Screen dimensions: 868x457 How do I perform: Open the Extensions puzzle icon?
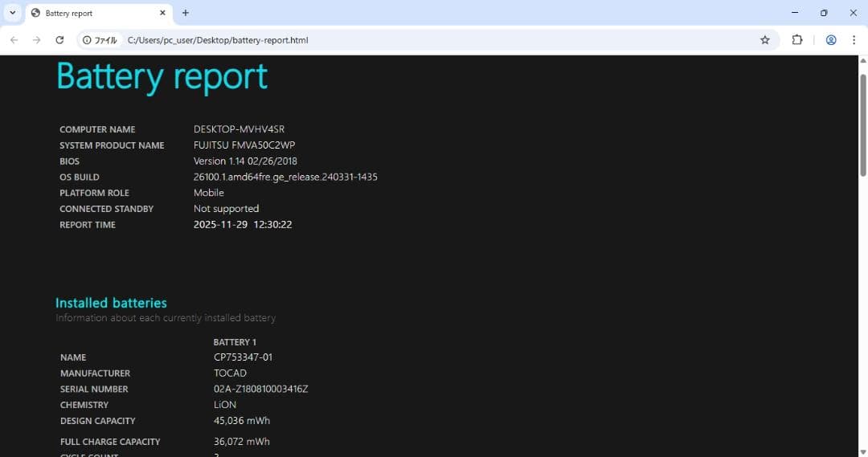[x=797, y=40]
